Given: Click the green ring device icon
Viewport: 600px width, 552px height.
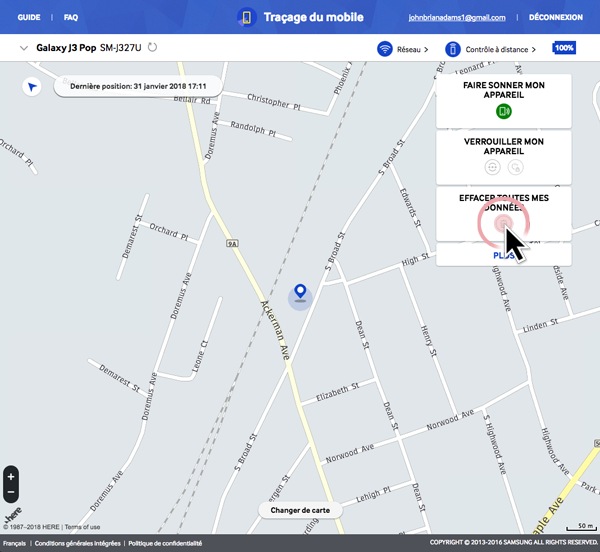Looking at the screenshot, I should 504,111.
